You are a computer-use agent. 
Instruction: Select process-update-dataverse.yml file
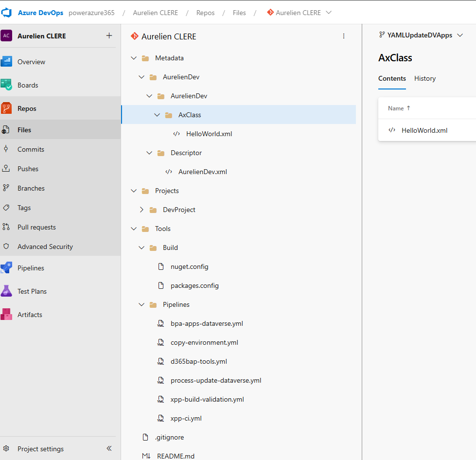[216, 380]
